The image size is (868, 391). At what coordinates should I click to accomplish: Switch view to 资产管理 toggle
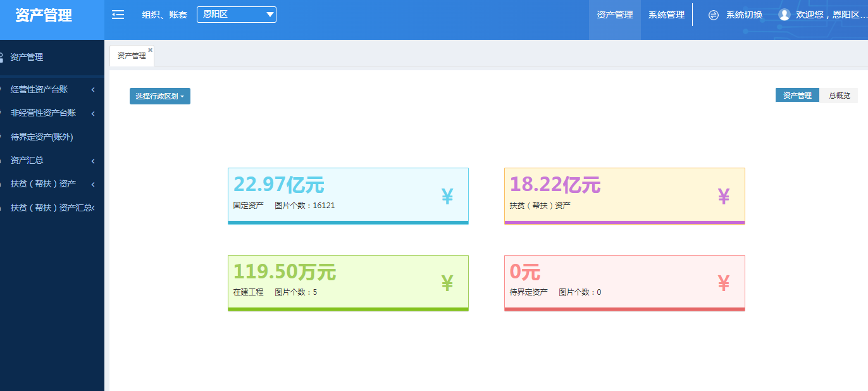point(797,96)
